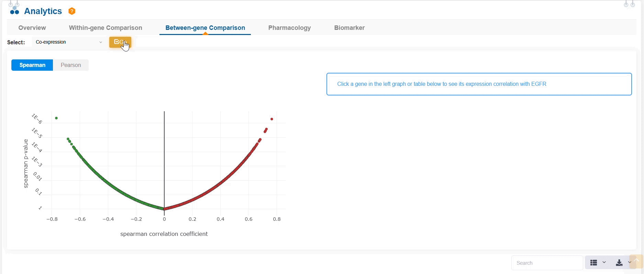Image resolution: width=644 pixels, height=274 pixels.
Task: Select the Between-gene Comparison tab
Action: [205, 28]
